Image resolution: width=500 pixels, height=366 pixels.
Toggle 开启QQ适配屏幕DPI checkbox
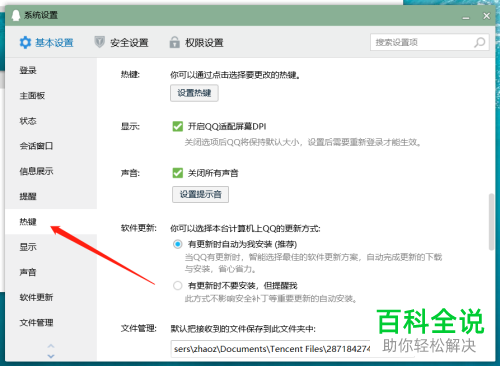point(178,127)
